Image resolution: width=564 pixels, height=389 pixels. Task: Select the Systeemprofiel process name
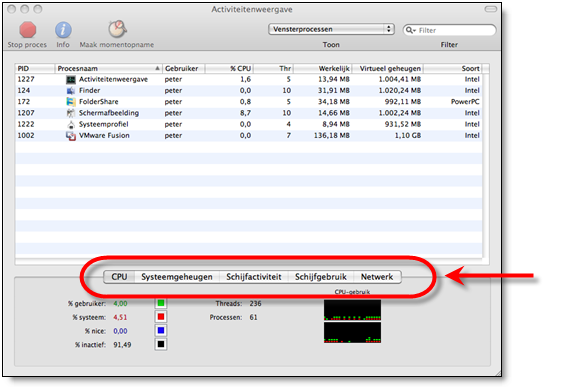coord(104,124)
